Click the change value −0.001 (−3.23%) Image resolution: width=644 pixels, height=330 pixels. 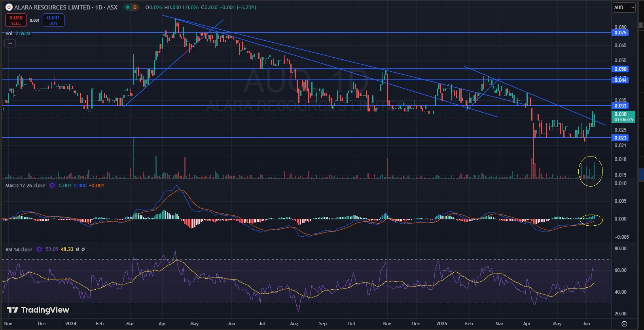click(x=238, y=7)
